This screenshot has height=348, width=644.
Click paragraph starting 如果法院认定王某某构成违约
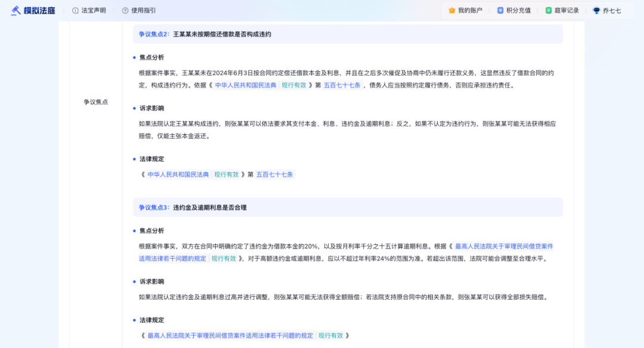[348, 130]
